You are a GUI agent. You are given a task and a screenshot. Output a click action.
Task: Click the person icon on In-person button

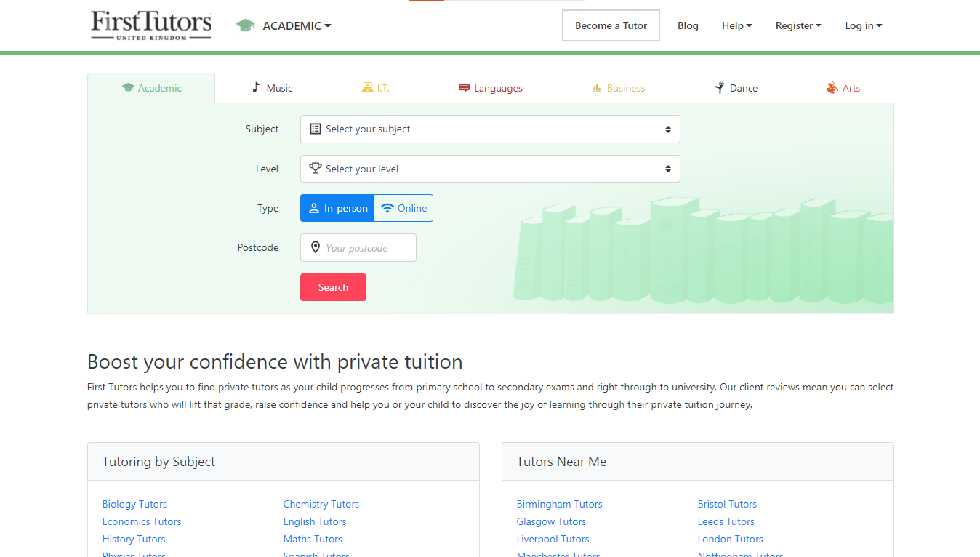[x=314, y=208]
